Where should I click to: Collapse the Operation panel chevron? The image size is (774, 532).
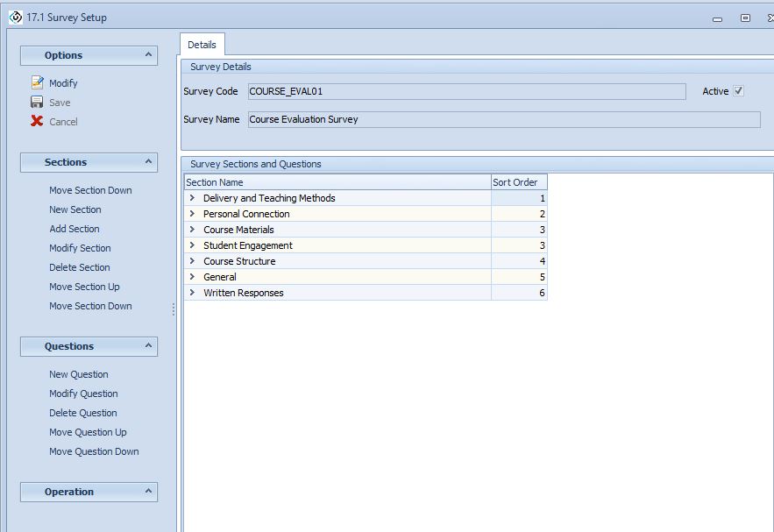click(x=148, y=492)
